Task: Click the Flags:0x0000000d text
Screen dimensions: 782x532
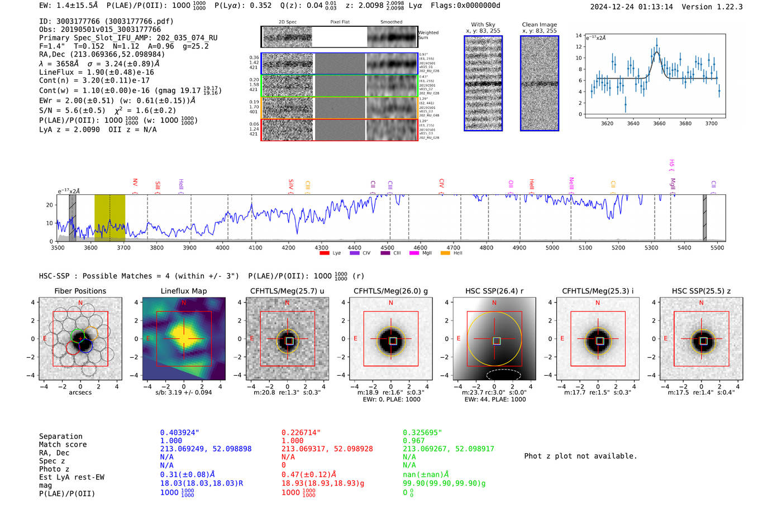Action: 465,6
